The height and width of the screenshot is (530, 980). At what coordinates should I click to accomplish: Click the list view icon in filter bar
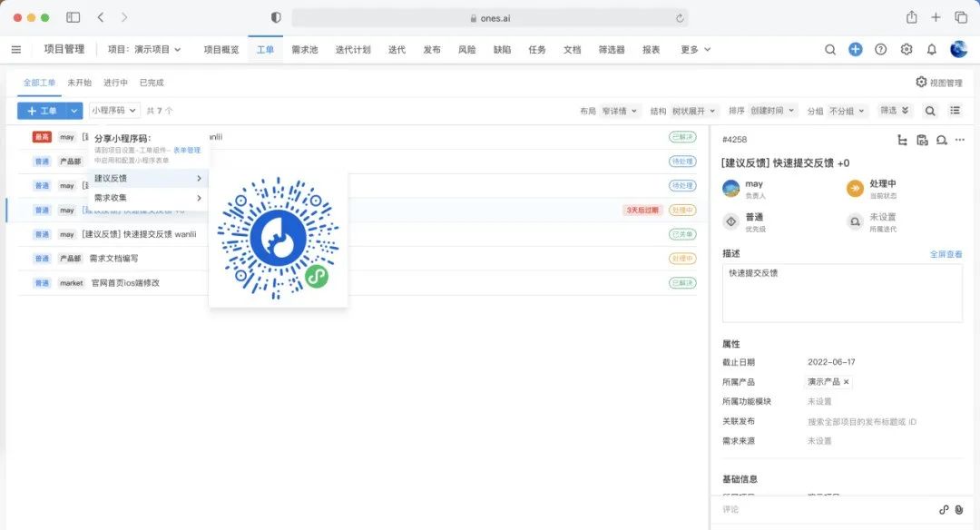coord(955,111)
